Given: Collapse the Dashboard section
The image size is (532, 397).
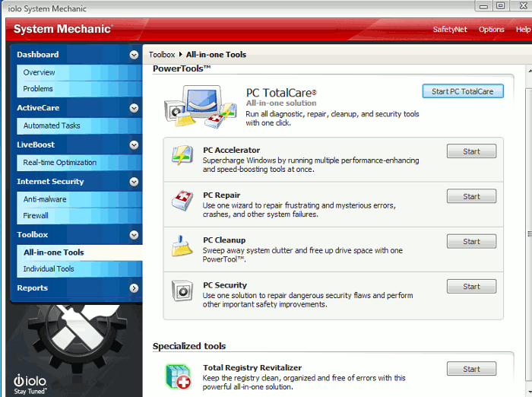Looking at the screenshot, I should tap(134, 55).
